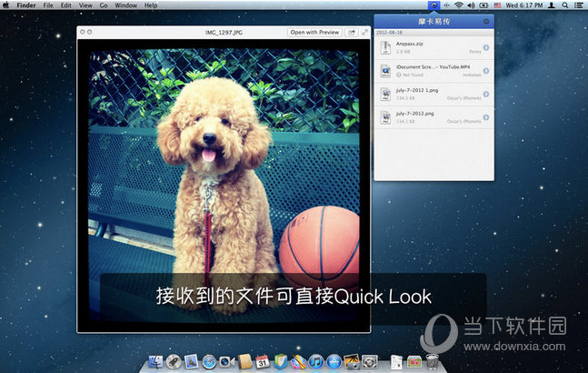Click the YouTube.MP4 video file icon
The height and width of the screenshot is (373, 588).
point(385,71)
